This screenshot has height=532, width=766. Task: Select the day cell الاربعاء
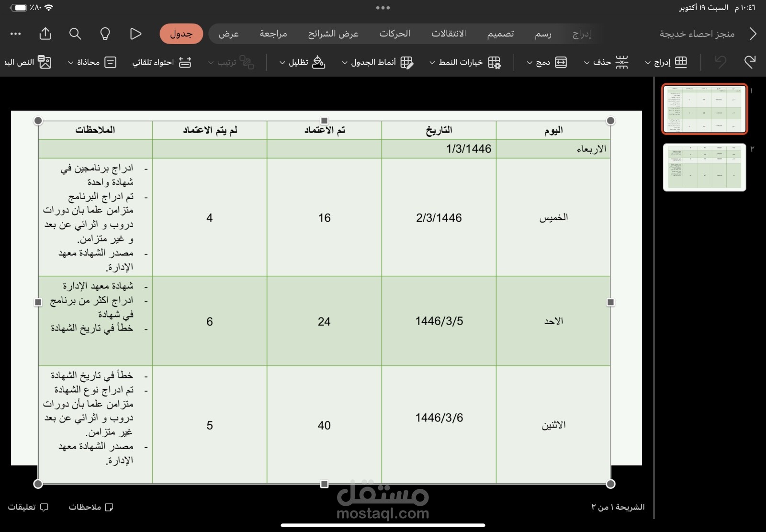click(x=553, y=149)
